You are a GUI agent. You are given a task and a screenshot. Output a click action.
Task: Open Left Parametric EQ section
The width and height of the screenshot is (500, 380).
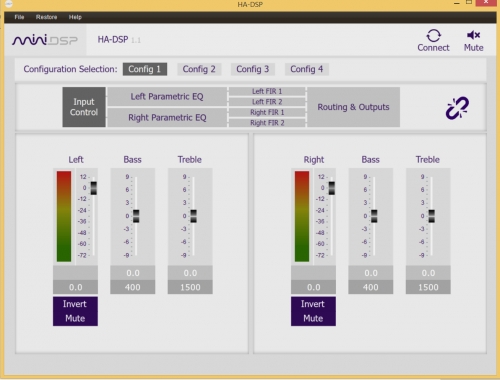tap(167, 97)
